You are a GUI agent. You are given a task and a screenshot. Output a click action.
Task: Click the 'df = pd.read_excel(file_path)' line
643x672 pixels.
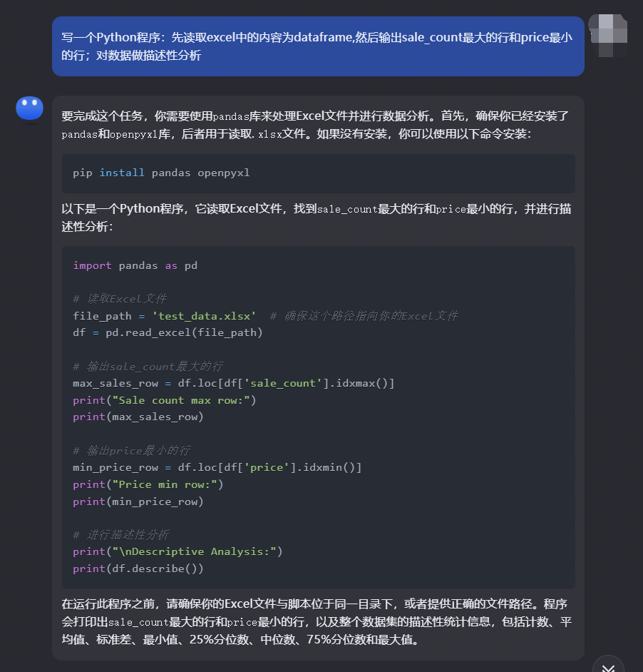(168, 332)
